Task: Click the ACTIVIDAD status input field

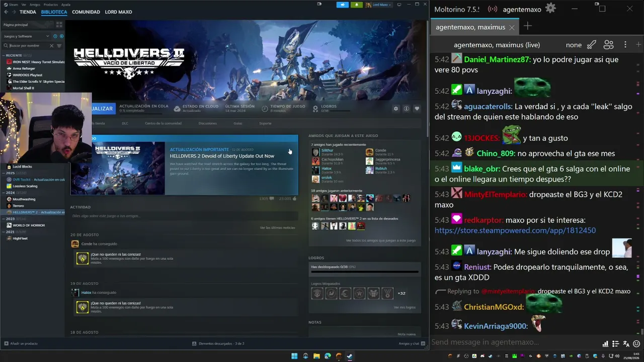Action: pos(185,216)
